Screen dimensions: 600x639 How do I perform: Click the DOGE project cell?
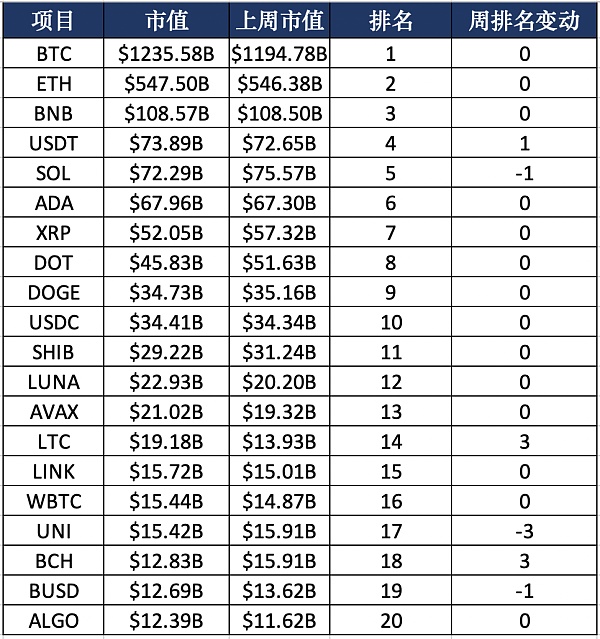point(57,292)
